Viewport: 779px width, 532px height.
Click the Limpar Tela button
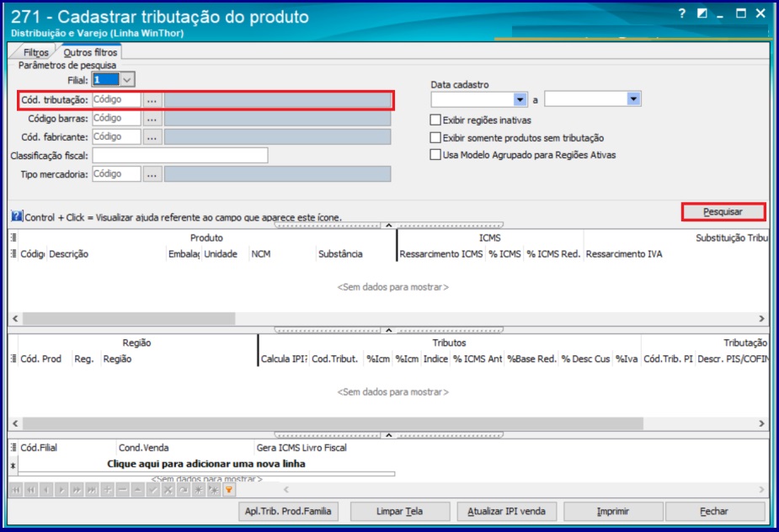click(400, 511)
